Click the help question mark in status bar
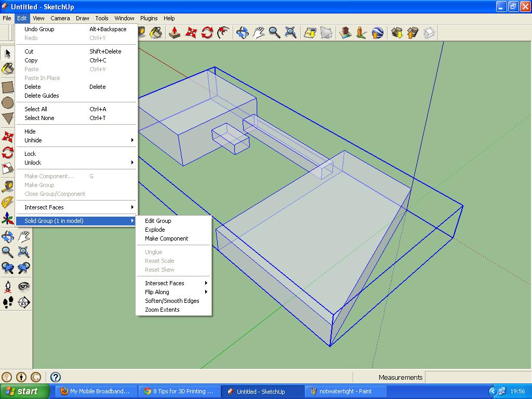532x399 pixels. (x=55, y=377)
